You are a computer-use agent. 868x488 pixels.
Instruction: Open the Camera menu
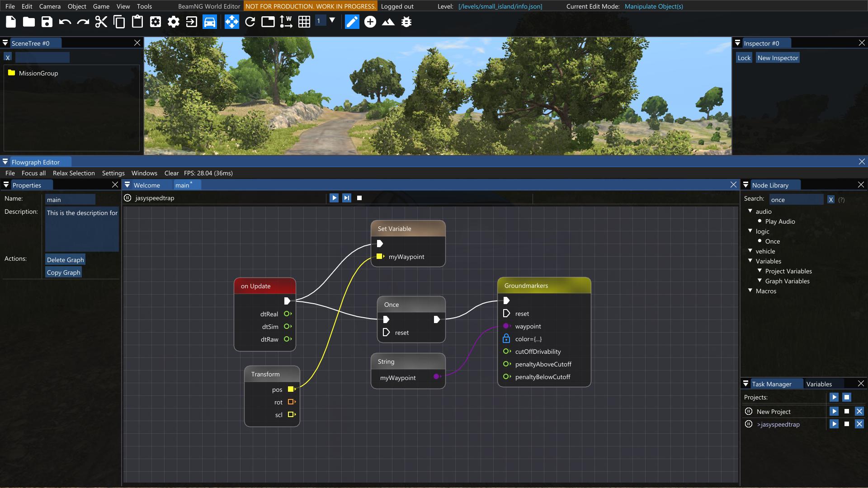pyautogui.click(x=50, y=6)
